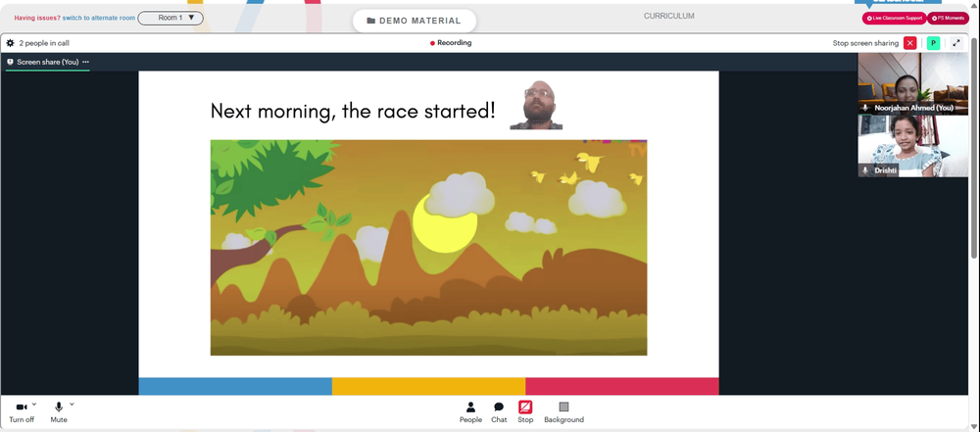This screenshot has height=432, width=980.
Task: Click the green P badge
Action: pos(933,43)
